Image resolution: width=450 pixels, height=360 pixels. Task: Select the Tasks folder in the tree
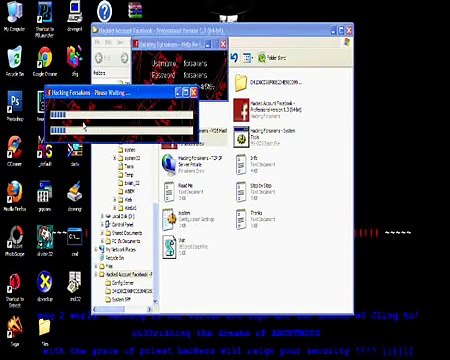click(x=126, y=166)
